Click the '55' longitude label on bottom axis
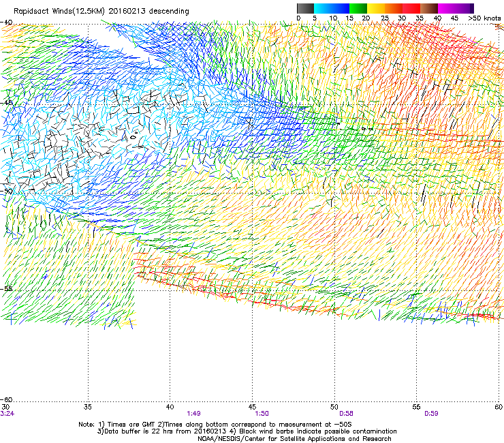504x443 pixels. tap(417, 407)
